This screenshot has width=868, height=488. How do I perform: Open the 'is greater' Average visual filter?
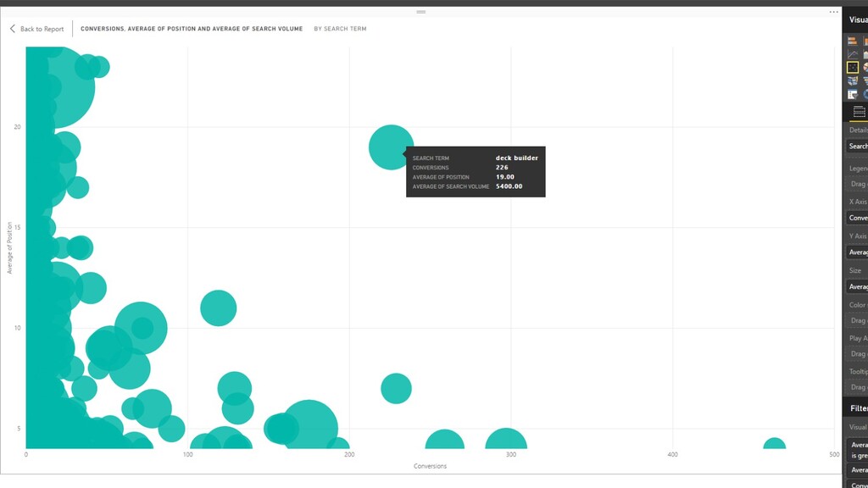[x=858, y=450]
